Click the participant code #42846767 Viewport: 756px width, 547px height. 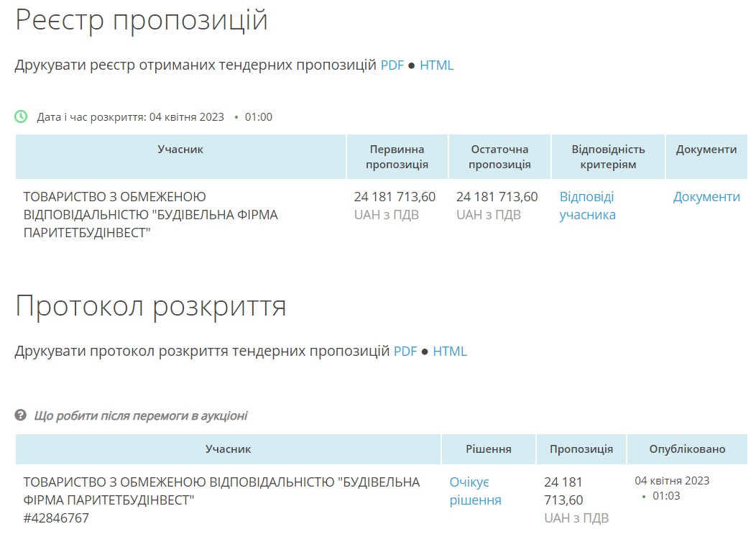coord(56,518)
